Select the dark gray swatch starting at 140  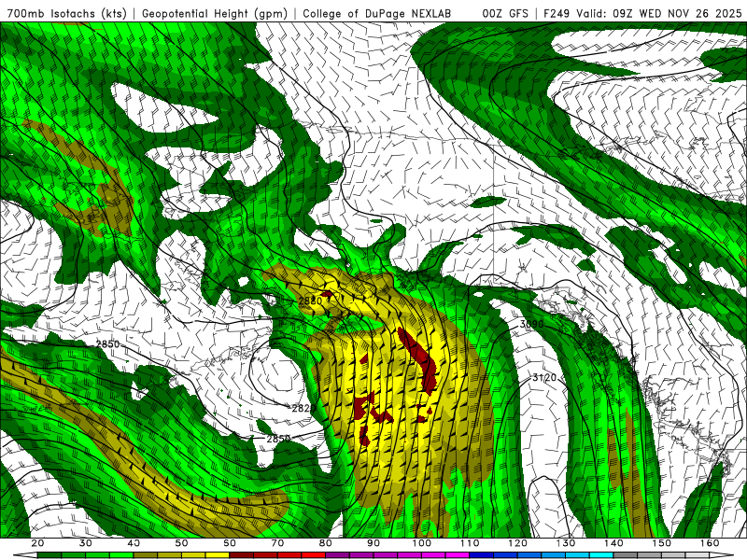click(626, 555)
